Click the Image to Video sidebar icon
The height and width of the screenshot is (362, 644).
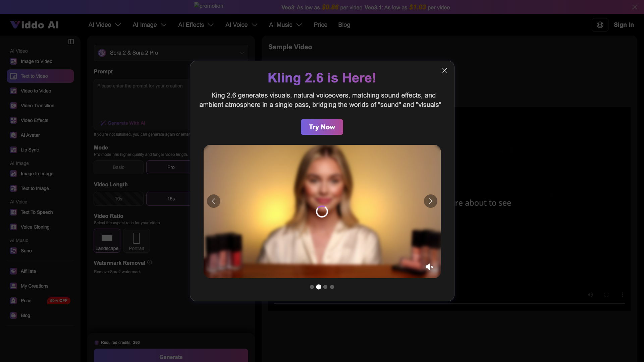tap(13, 61)
